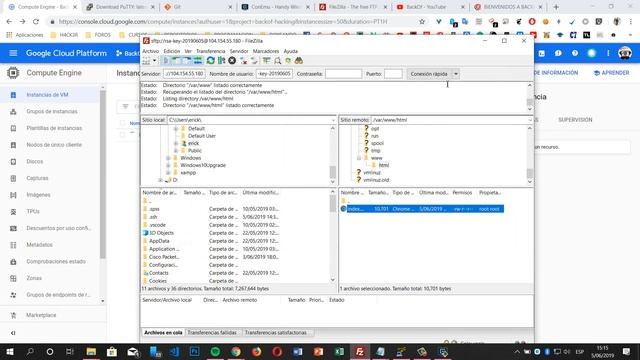Select the index file in remote list
The width and height of the screenshot is (640, 360).
coord(422,209)
